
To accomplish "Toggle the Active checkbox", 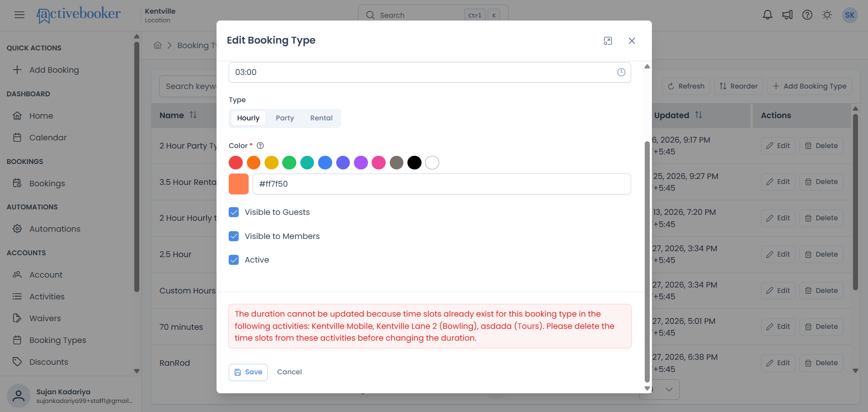I will pos(234,260).
